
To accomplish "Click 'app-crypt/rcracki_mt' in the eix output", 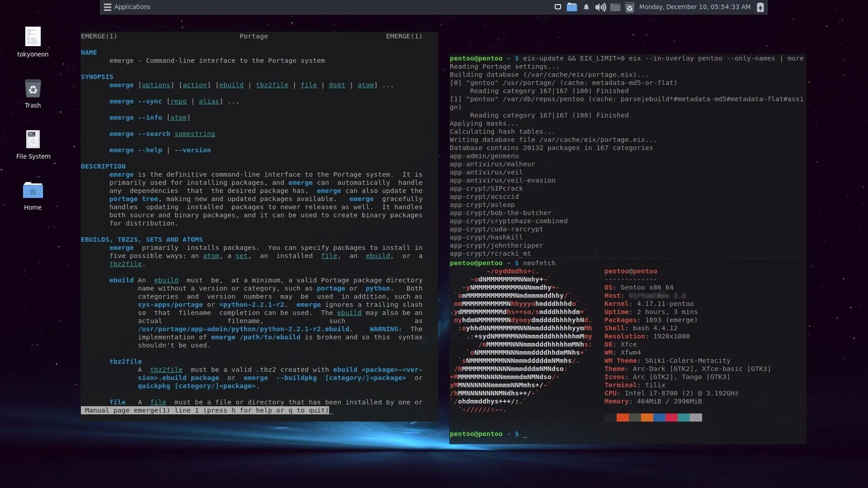I will pyautogui.click(x=491, y=254).
